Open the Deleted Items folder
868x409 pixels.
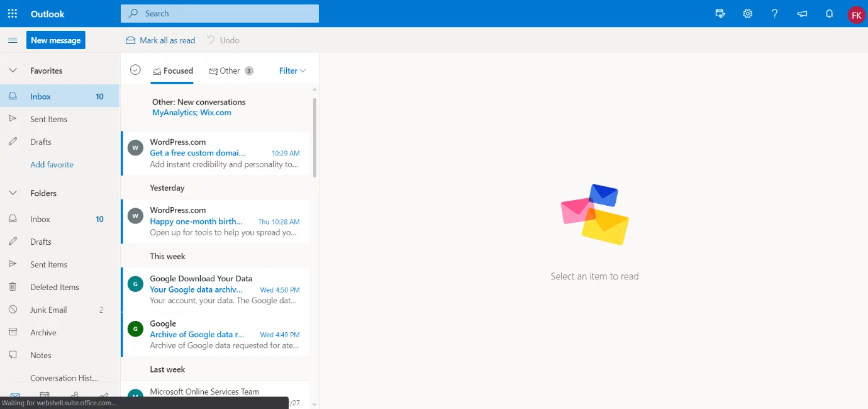click(60, 287)
